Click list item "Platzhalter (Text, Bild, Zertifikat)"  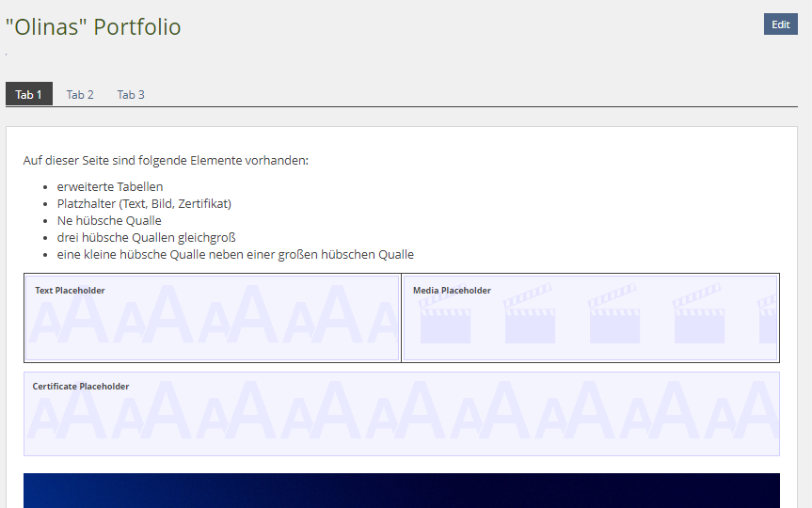click(x=144, y=203)
